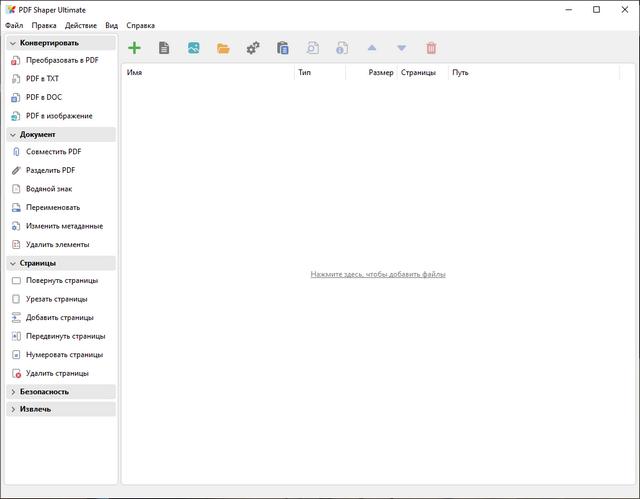Click icon beside PDF в изображение
Screen dimensions: 640x499
[16, 116]
